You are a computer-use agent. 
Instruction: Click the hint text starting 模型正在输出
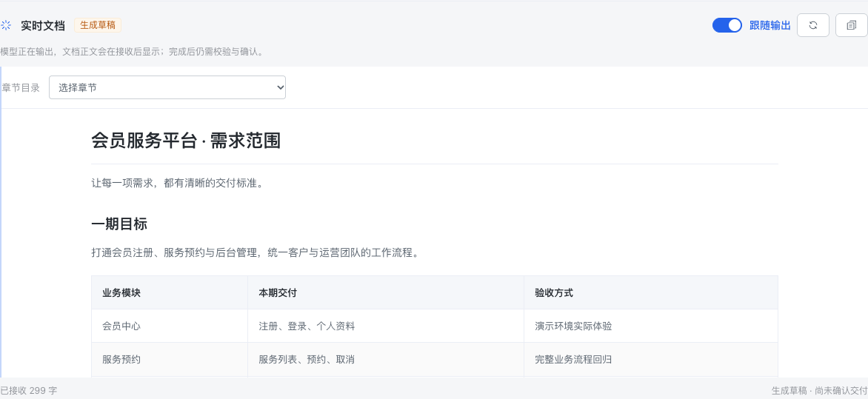tap(132, 52)
